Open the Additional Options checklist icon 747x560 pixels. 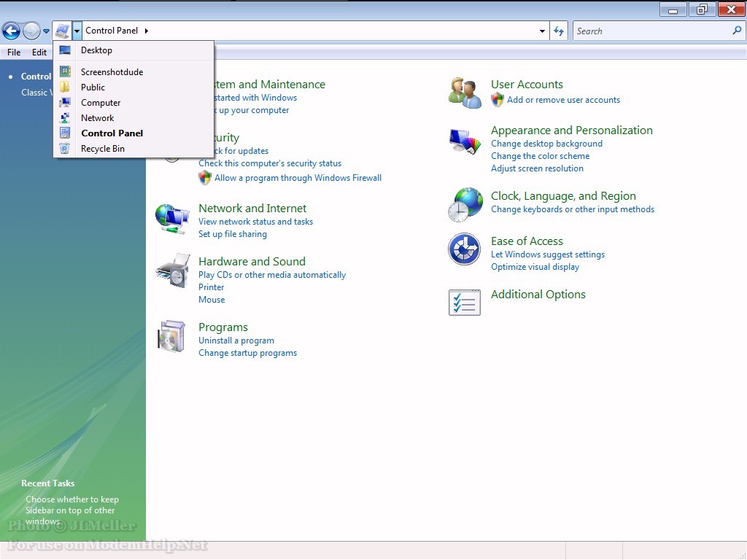tap(464, 302)
